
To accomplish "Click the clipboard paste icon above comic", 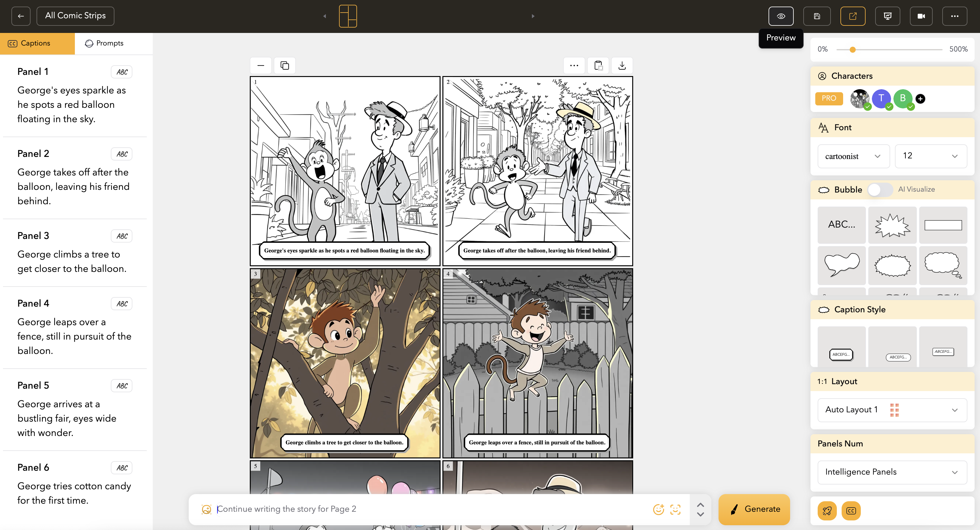I will click(x=598, y=66).
